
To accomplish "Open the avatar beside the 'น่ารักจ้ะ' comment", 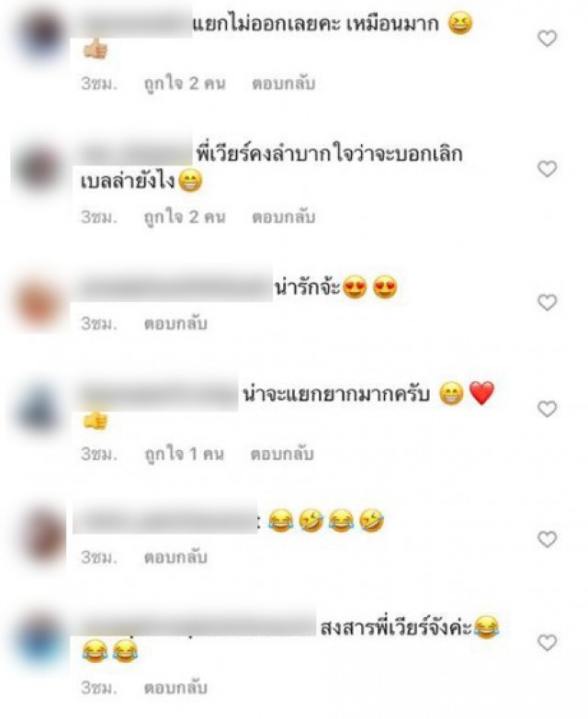I will 39,303.
